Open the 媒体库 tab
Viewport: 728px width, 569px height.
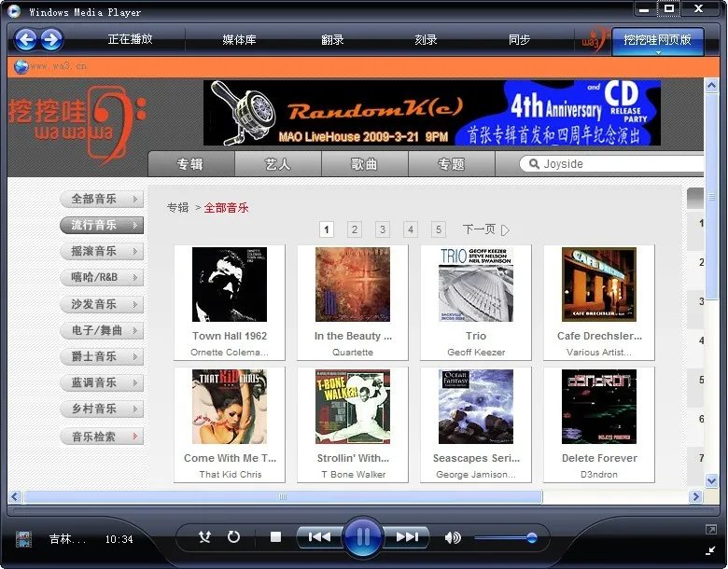click(x=239, y=40)
